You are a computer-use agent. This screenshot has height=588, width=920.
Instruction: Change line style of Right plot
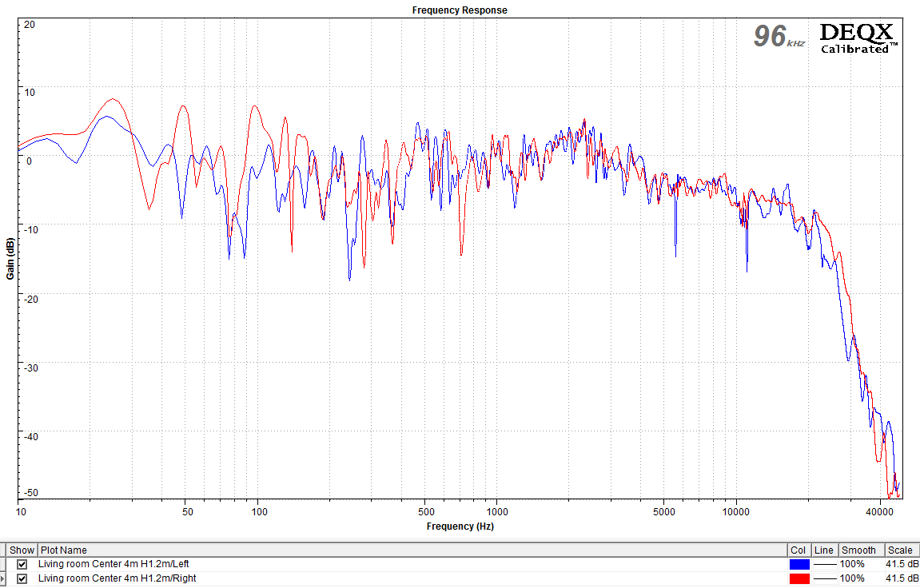point(824,578)
